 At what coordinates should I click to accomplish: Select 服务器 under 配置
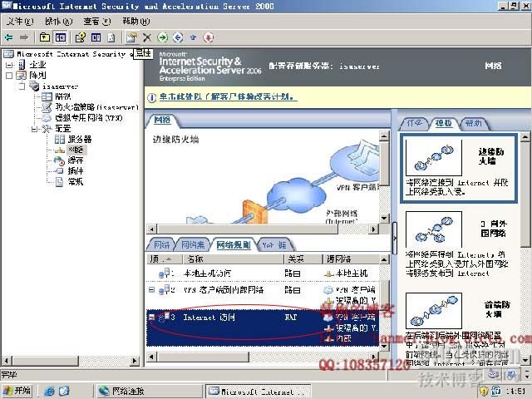coord(80,139)
